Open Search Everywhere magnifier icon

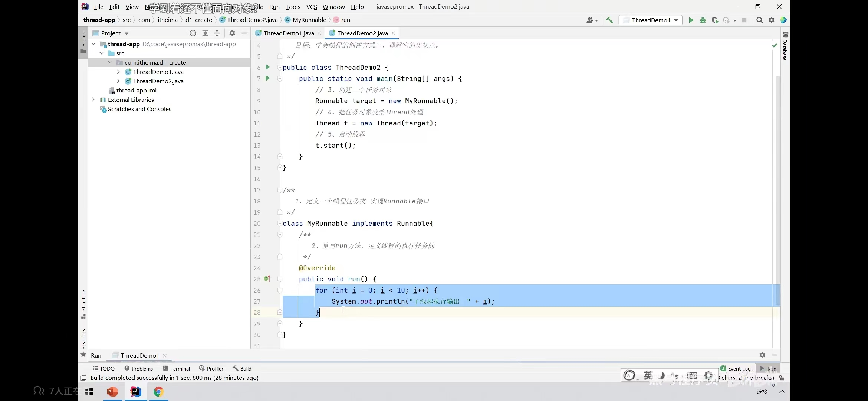(x=759, y=20)
